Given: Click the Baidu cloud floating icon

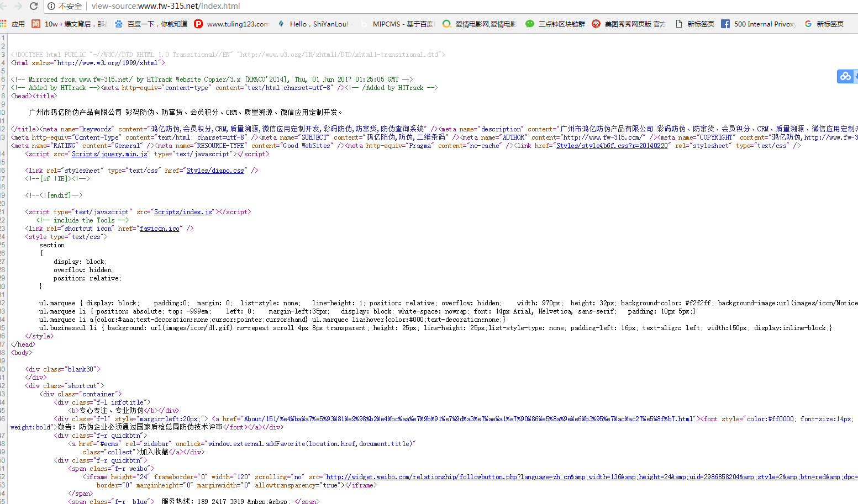Looking at the screenshot, I should tap(845, 77).
